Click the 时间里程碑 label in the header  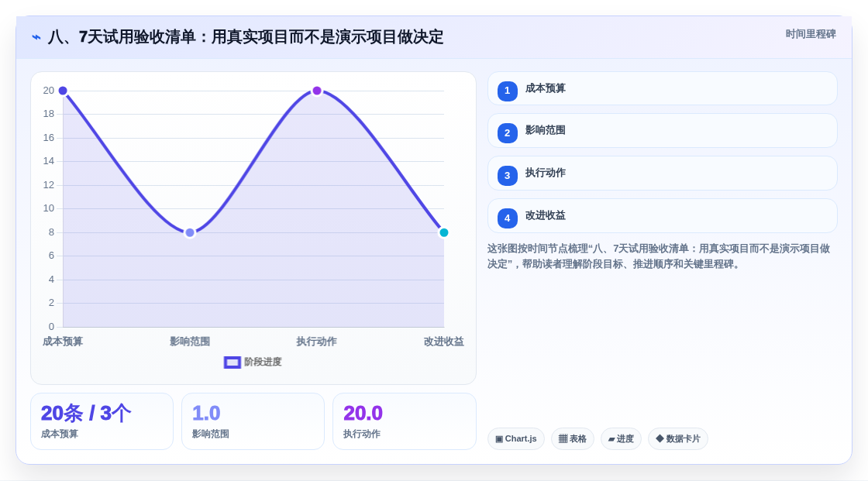click(811, 34)
